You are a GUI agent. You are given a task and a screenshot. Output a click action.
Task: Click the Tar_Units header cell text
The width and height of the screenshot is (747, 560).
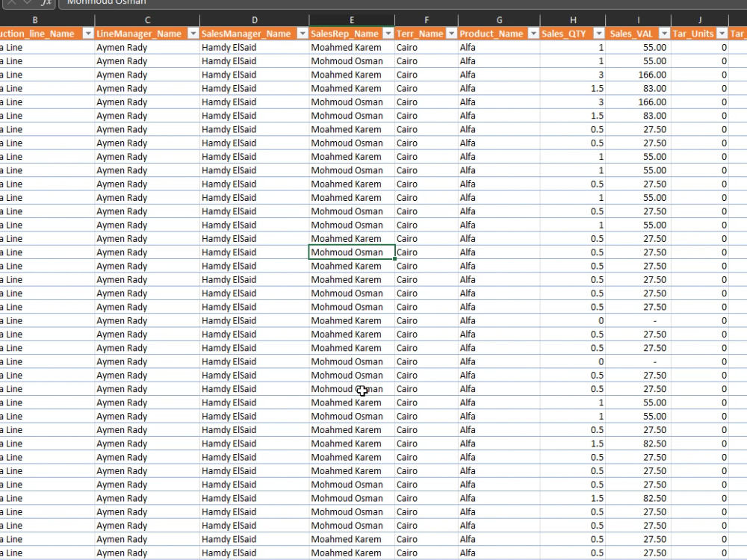point(693,34)
